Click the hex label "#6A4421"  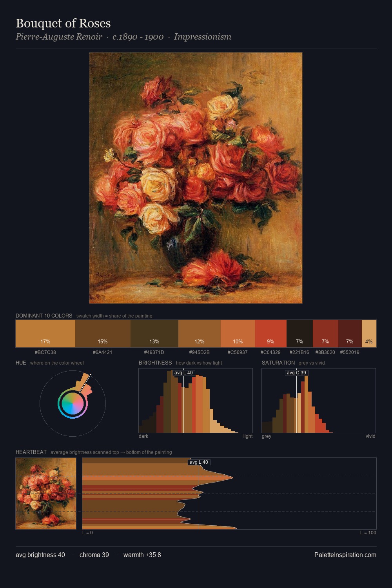(x=102, y=352)
